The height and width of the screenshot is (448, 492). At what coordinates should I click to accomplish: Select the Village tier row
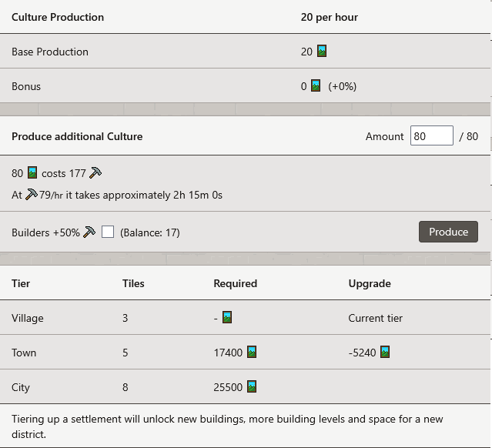pos(28,317)
